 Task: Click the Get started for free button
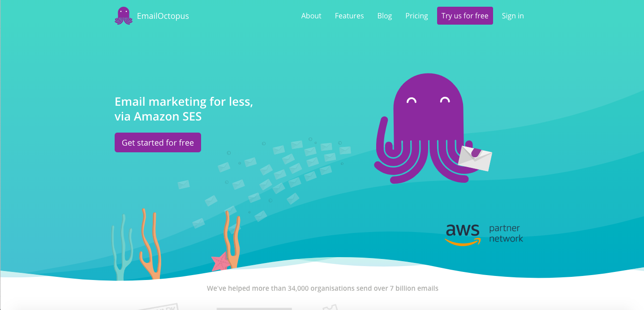(x=158, y=142)
